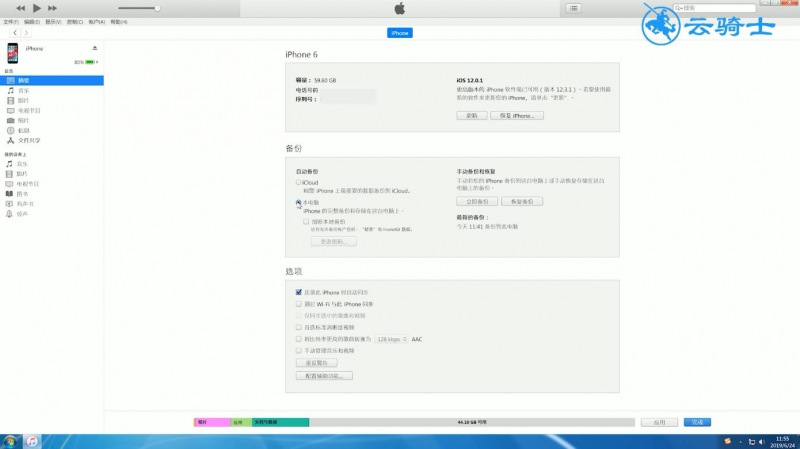Select the 本电脑 this-computer backup radio
This screenshot has height=449, width=800.
298,203
